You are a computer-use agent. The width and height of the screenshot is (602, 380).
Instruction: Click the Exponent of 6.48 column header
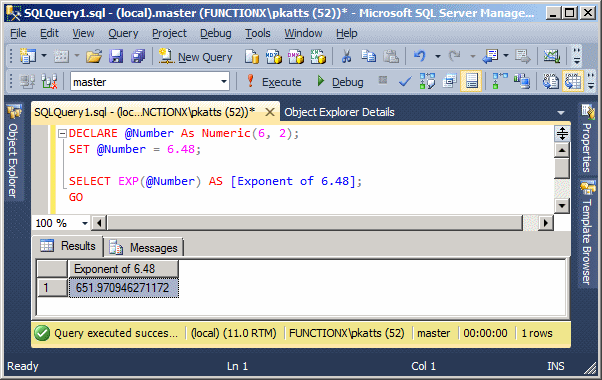tap(123, 269)
